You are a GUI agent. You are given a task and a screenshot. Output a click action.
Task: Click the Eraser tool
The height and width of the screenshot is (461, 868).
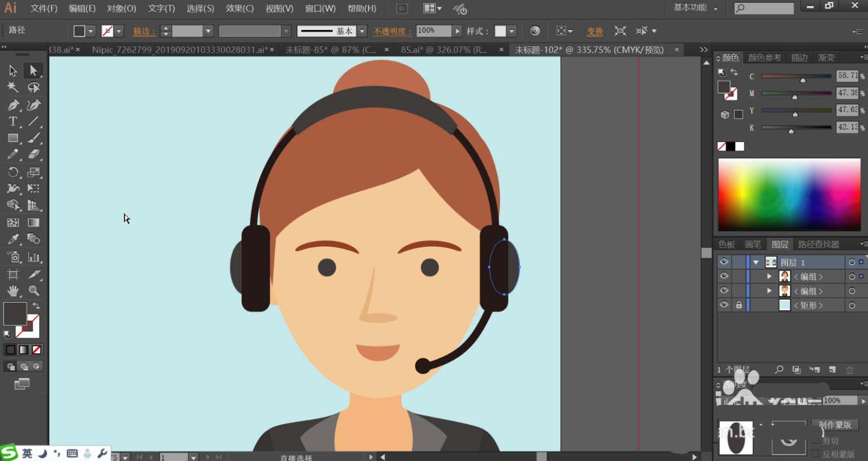[x=34, y=154]
